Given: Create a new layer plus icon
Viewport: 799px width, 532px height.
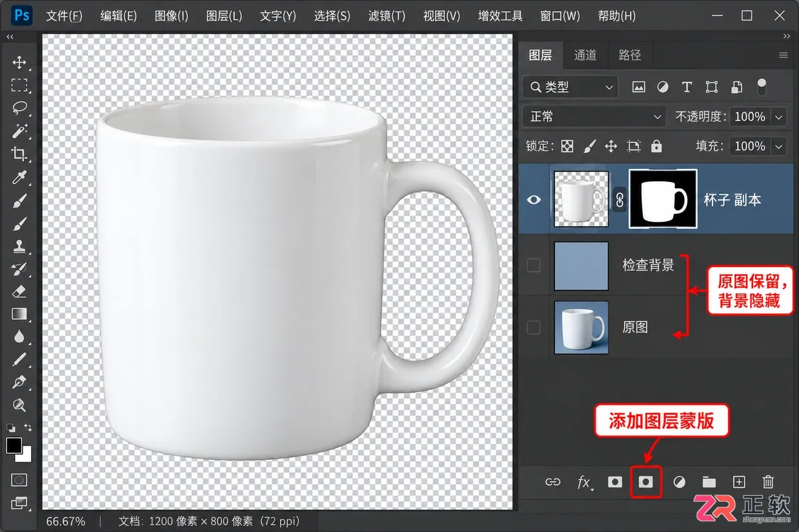Looking at the screenshot, I should point(739,482).
